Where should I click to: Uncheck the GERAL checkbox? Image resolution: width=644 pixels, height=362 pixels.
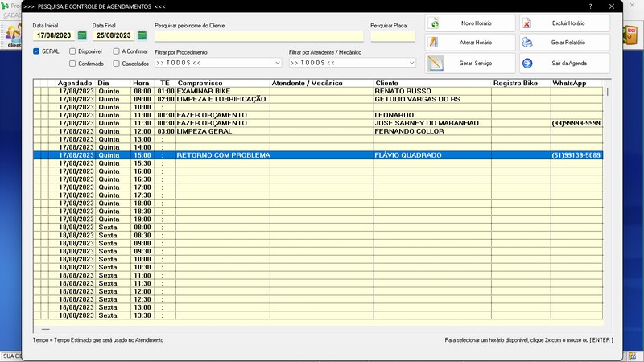coord(36,51)
